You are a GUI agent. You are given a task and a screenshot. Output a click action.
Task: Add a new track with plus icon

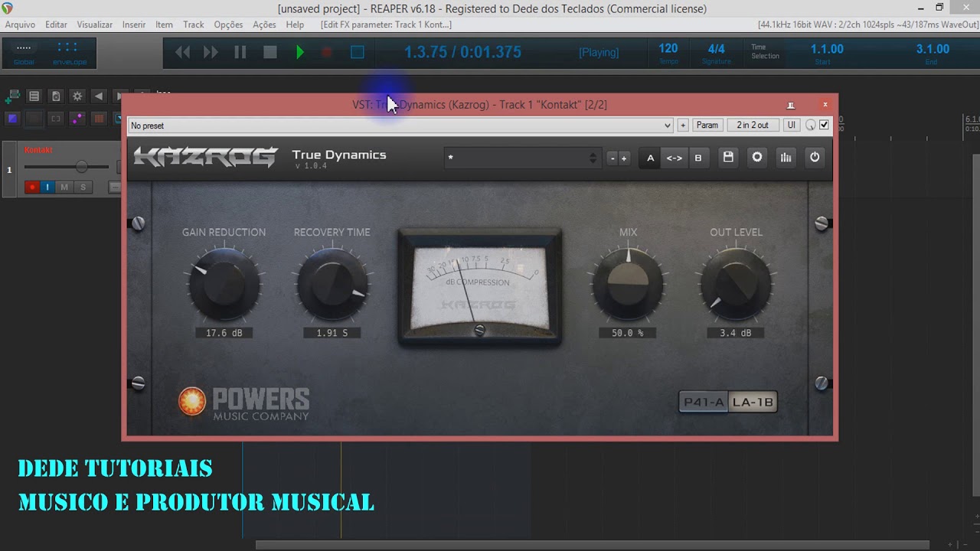(12, 96)
